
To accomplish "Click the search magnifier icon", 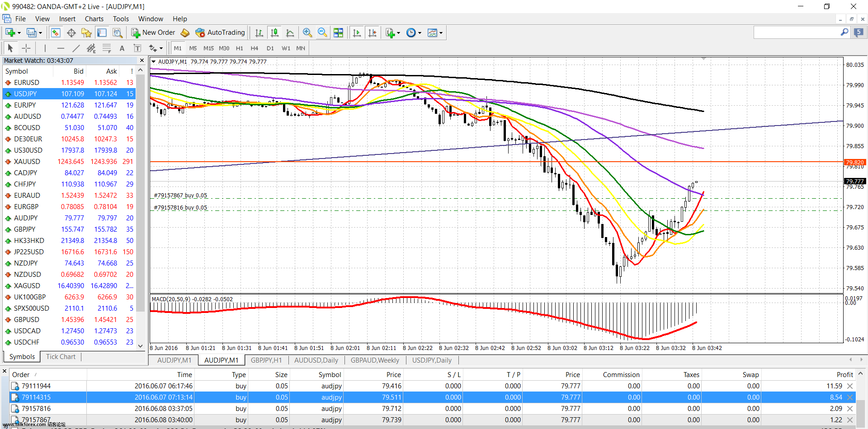I will [x=844, y=32].
